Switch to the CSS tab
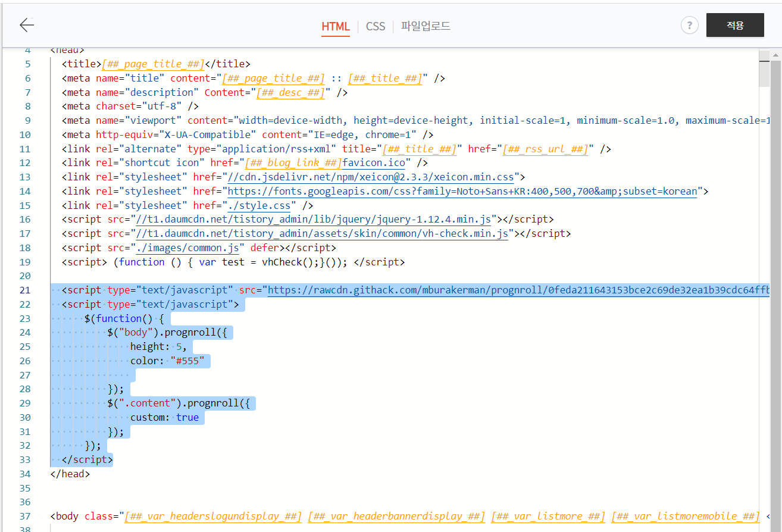The height and width of the screenshot is (532, 782). click(x=376, y=26)
